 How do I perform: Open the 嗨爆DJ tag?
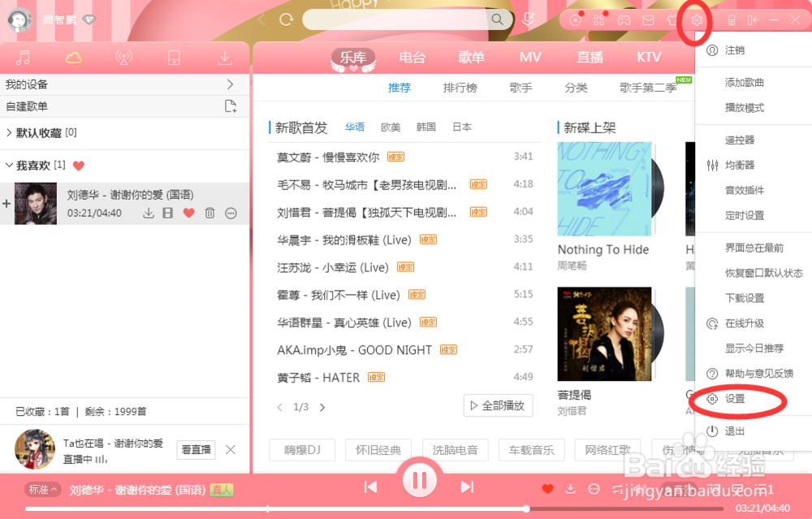[x=302, y=450]
